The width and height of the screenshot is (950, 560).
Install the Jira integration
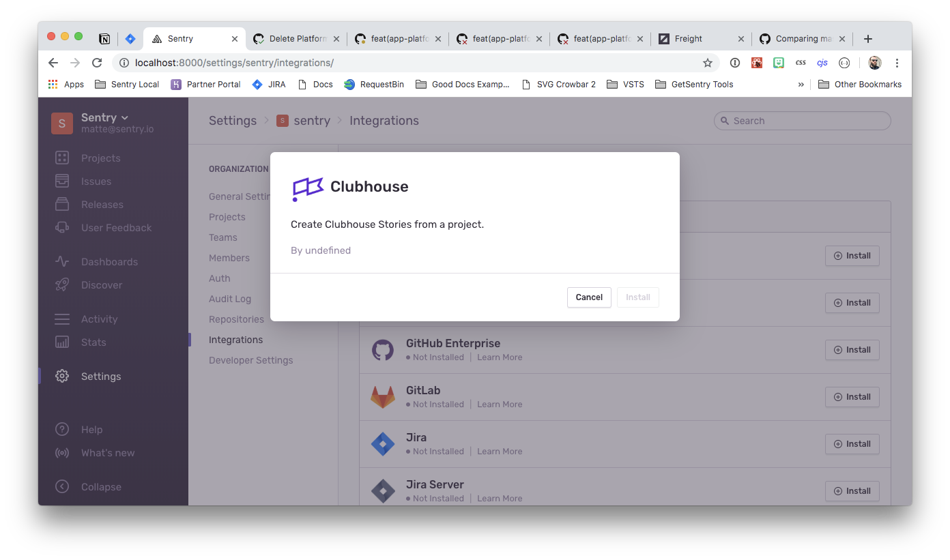(852, 444)
